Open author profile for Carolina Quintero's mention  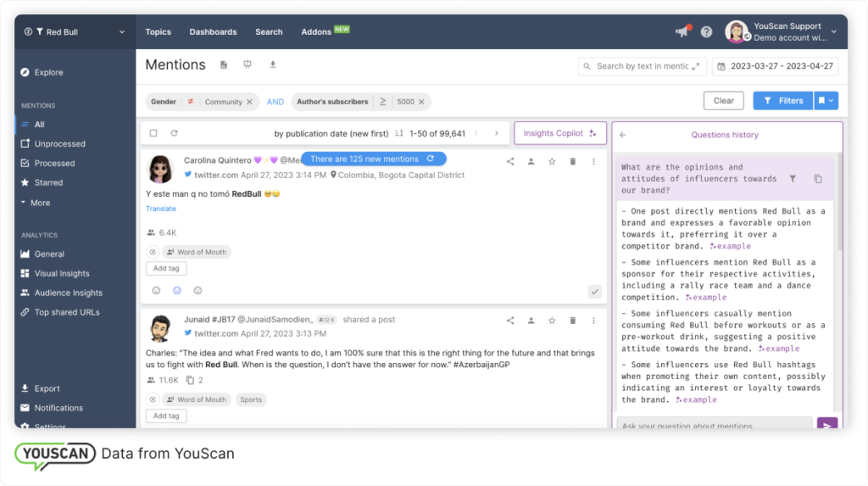[531, 161]
